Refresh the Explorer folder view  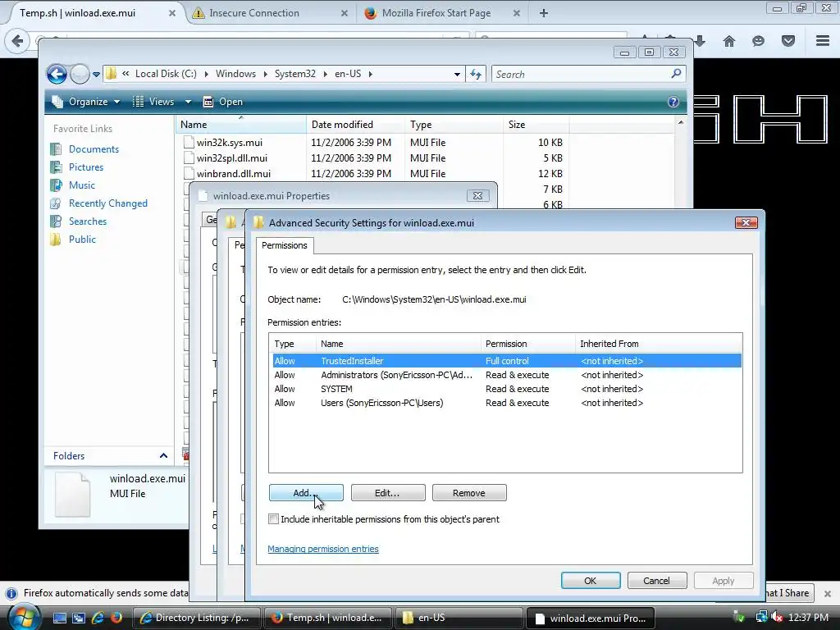click(476, 75)
